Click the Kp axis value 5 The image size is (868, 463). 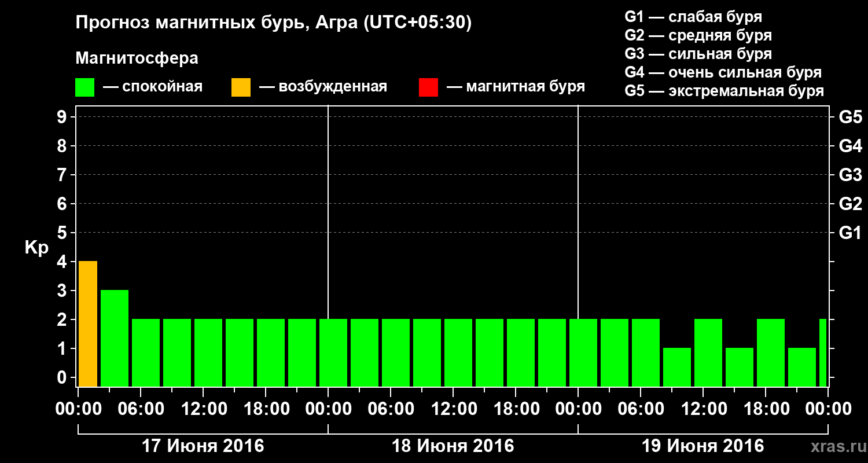62,233
